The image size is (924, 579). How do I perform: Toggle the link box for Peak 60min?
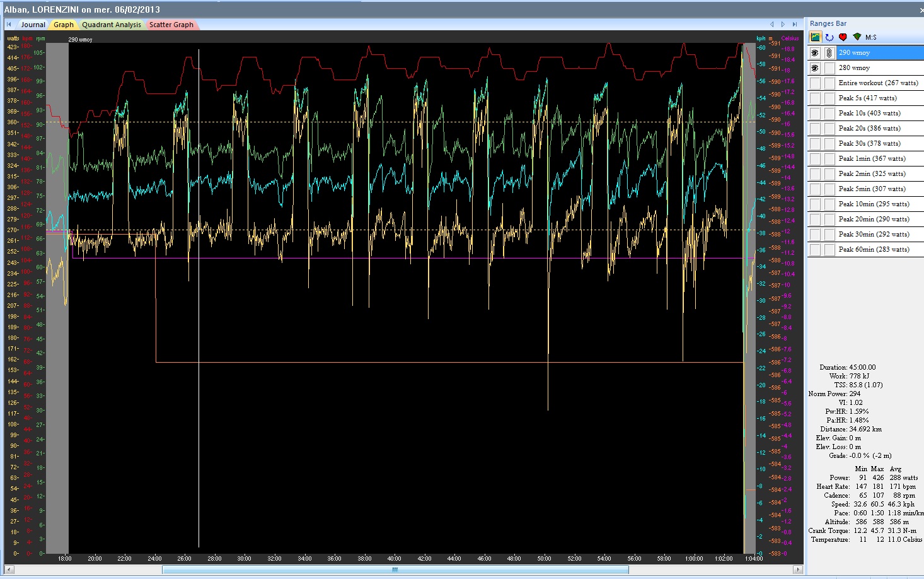[829, 250]
